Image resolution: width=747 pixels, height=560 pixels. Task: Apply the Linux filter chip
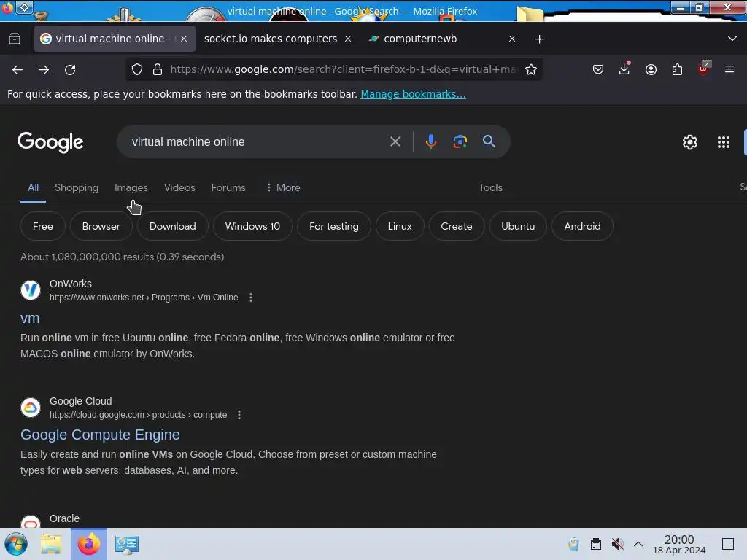(400, 226)
